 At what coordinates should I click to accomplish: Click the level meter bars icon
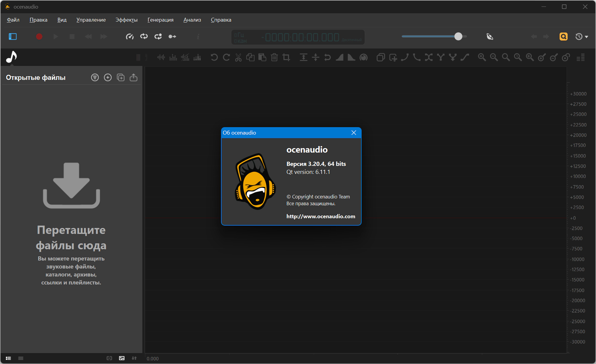tap(581, 57)
